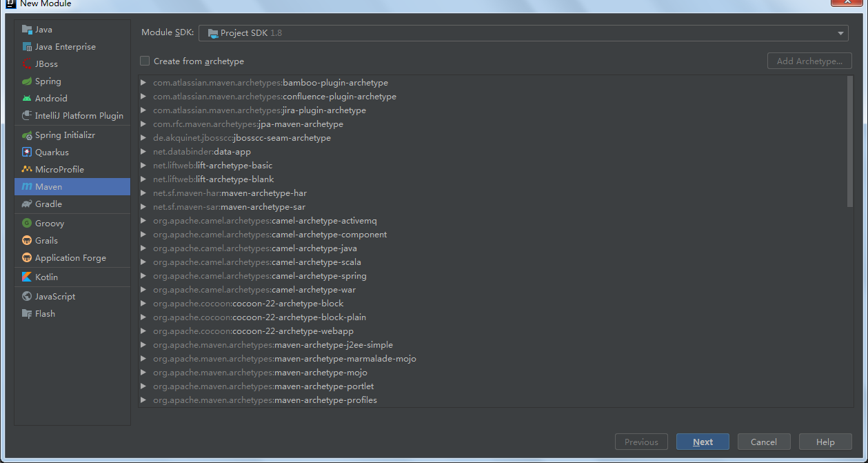Click the JavaScript globe icon
868x463 pixels.
tap(27, 297)
